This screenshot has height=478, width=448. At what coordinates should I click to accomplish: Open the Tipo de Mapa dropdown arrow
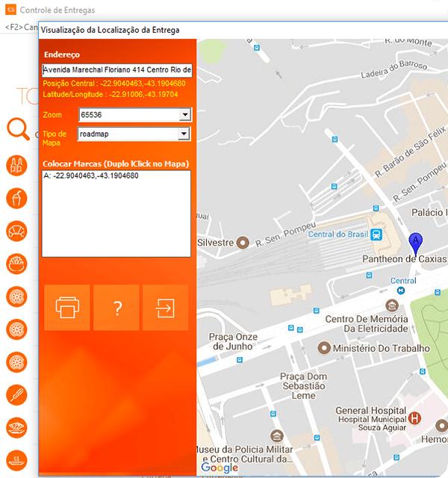click(x=184, y=134)
